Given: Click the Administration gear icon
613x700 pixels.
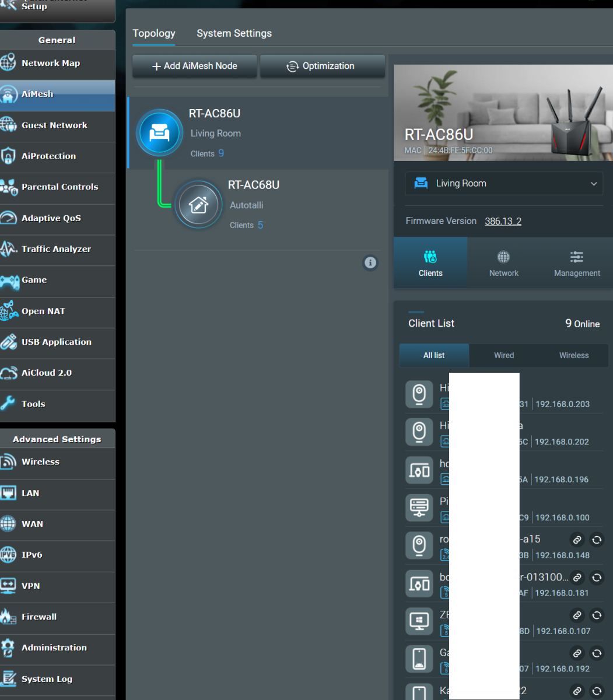Looking at the screenshot, I should pyautogui.click(x=8, y=648).
